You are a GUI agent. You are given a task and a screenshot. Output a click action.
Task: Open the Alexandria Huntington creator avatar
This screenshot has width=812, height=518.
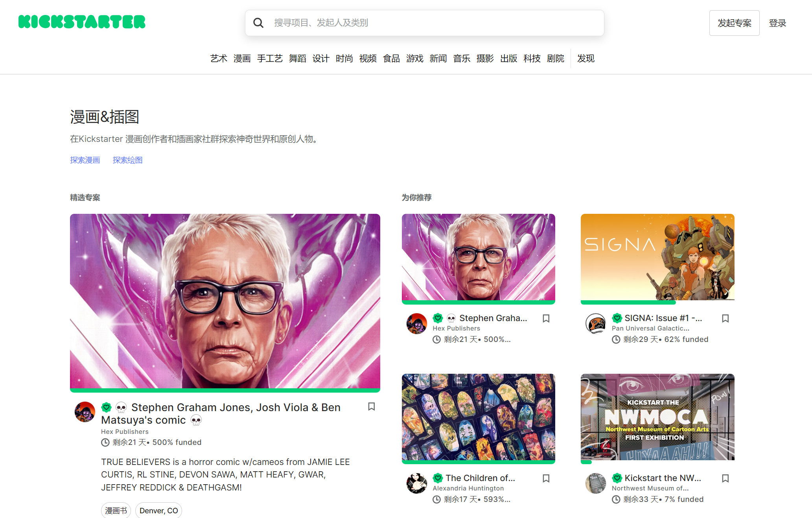pos(416,483)
